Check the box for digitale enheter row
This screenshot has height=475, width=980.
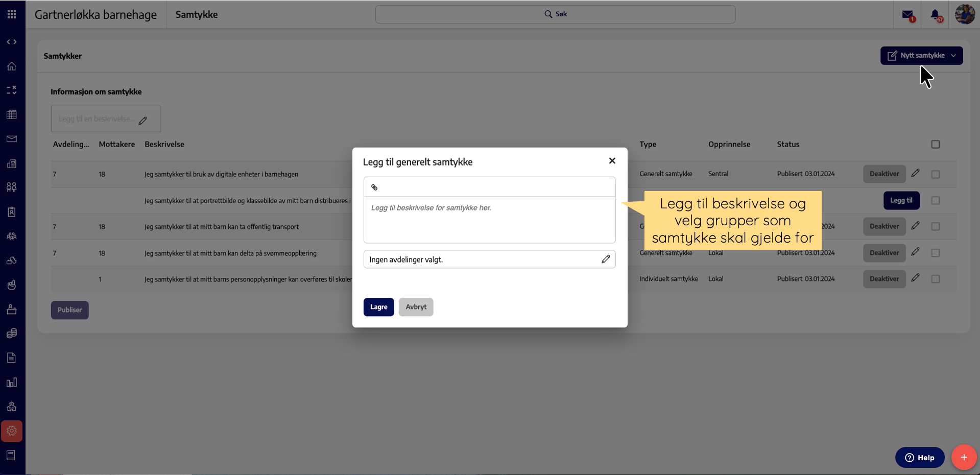(935, 174)
